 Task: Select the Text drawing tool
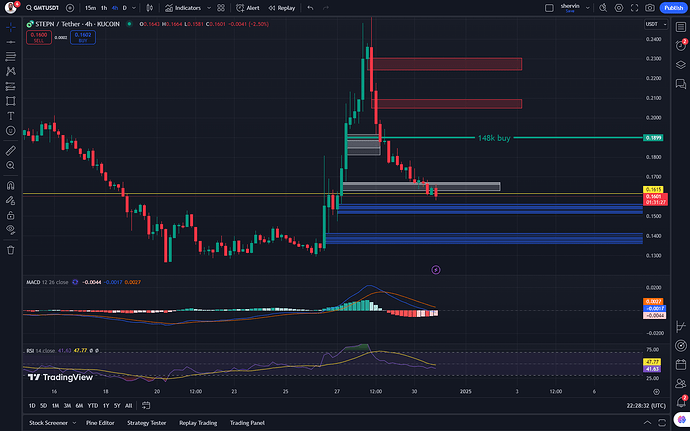(10, 115)
